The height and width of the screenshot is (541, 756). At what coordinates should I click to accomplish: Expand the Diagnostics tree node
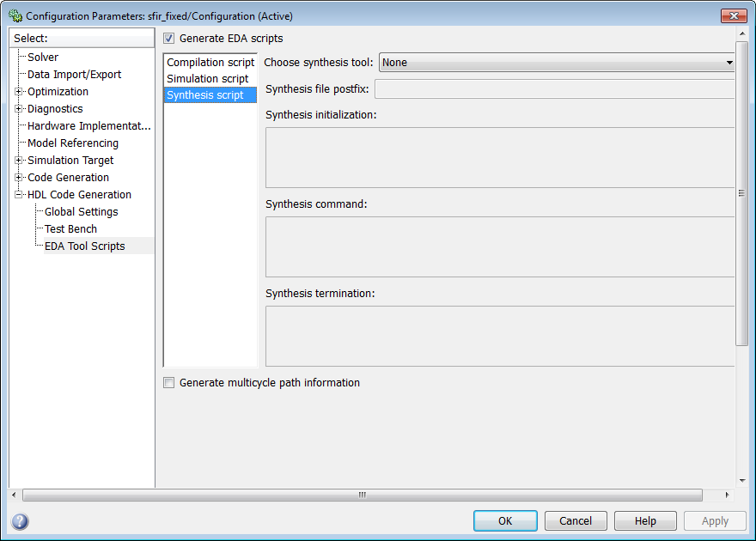(18, 109)
